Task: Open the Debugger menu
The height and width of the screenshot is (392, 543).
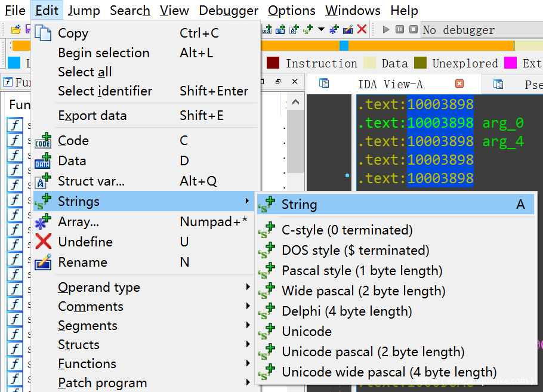Action: (x=229, y=11)
